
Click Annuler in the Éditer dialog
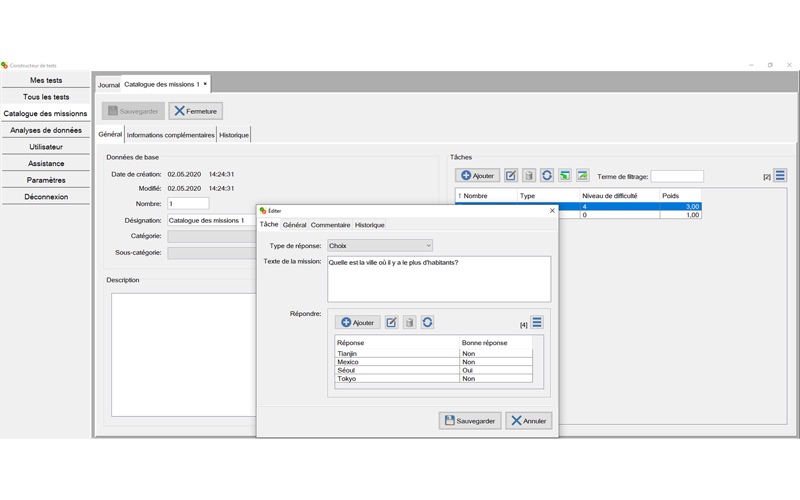529,421
